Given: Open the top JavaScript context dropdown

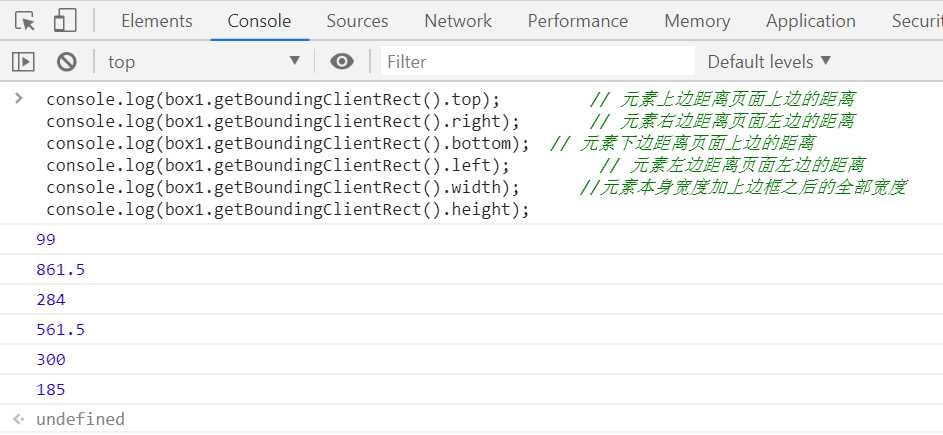Looking at the screenshot, I should tap(203, 62).
